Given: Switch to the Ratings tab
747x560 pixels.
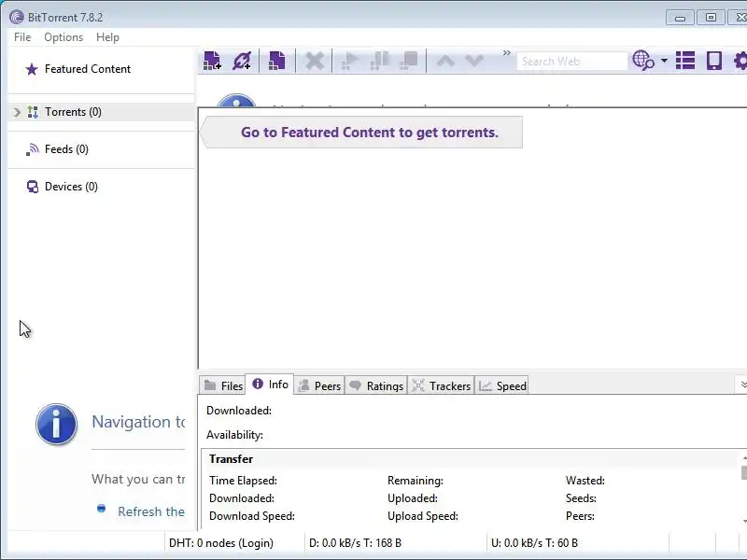Looking at the screenshot, I should click(376, 385).
